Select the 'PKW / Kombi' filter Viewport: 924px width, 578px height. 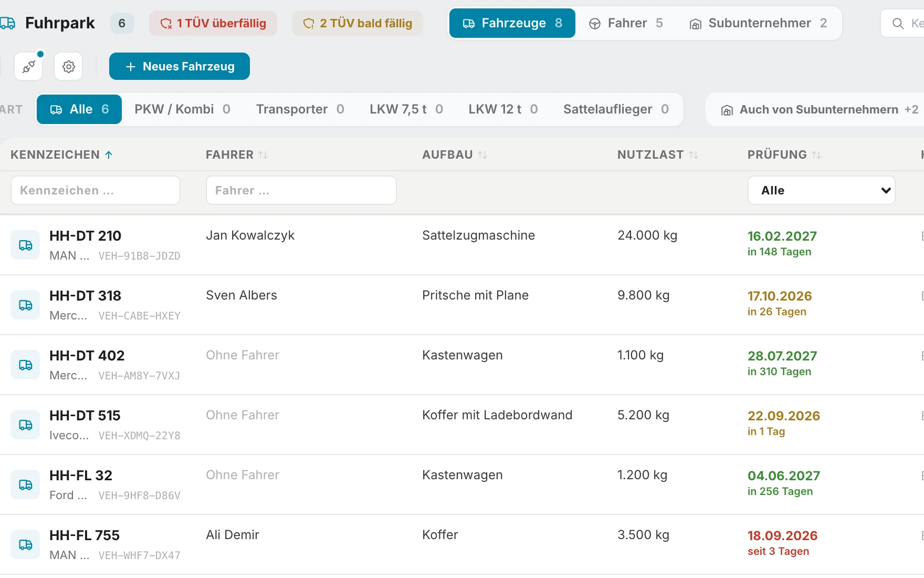[182, 109]
